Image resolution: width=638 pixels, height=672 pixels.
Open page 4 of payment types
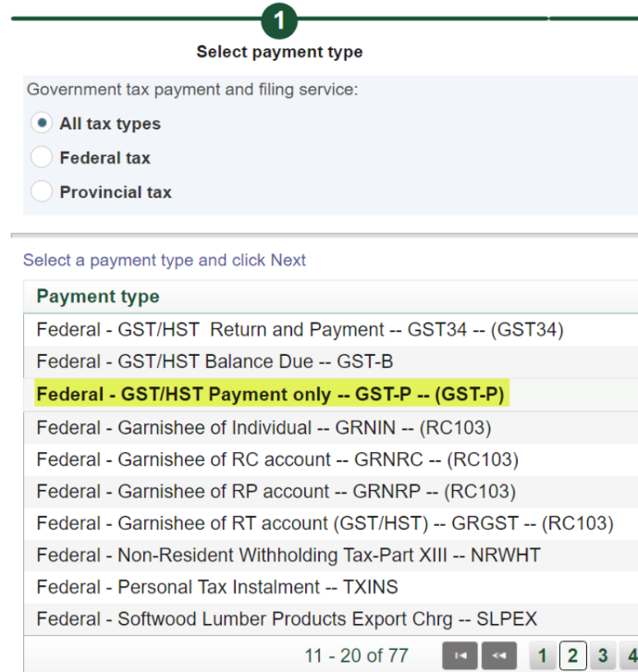(630, 655)
